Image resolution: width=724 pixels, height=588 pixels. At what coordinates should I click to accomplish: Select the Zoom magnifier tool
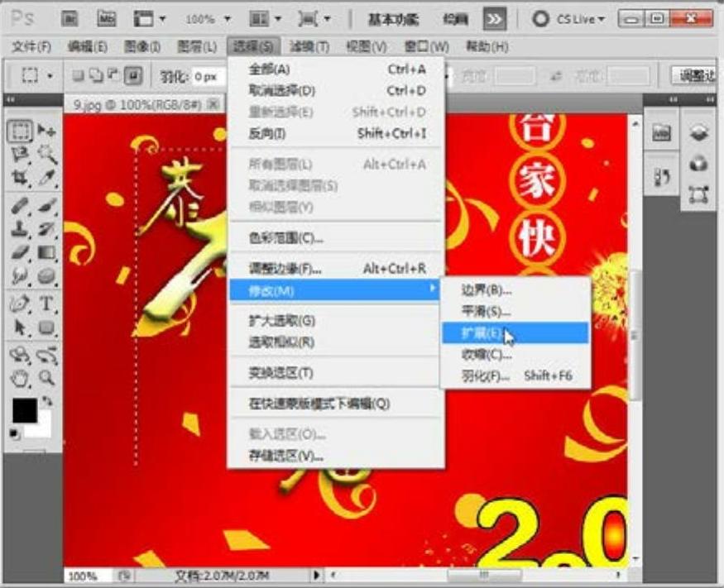coord(46,378)
